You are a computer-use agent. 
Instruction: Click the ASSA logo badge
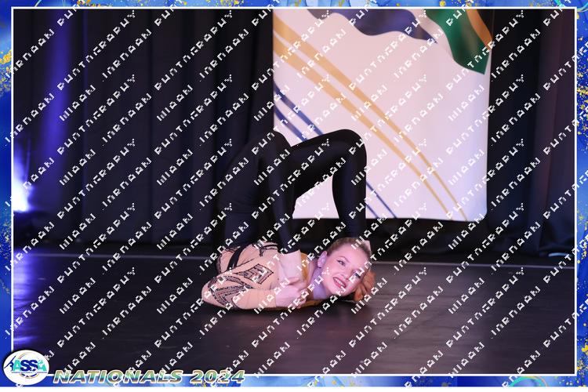26,367
